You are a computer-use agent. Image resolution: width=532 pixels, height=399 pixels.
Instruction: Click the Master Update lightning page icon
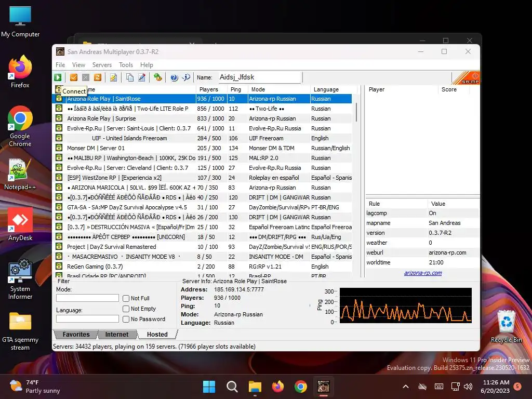click(x=113, y=77)
